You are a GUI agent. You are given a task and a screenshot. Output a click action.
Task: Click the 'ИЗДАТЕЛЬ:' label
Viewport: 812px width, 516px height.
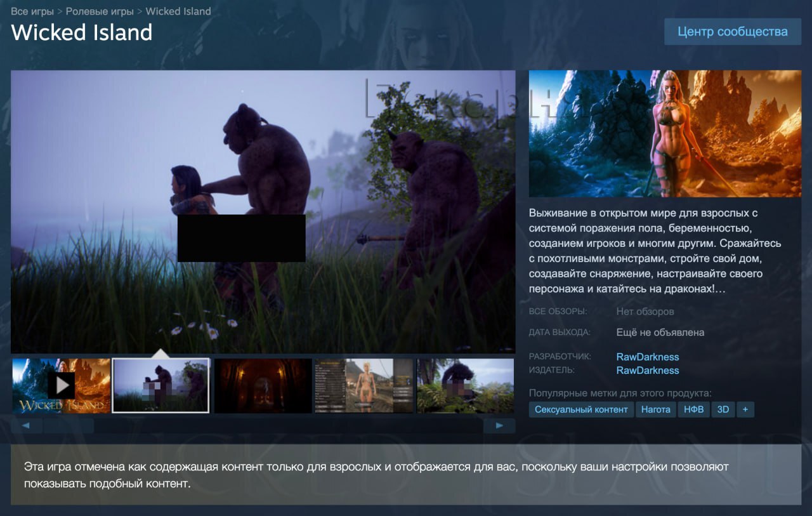tap(552, 370)
